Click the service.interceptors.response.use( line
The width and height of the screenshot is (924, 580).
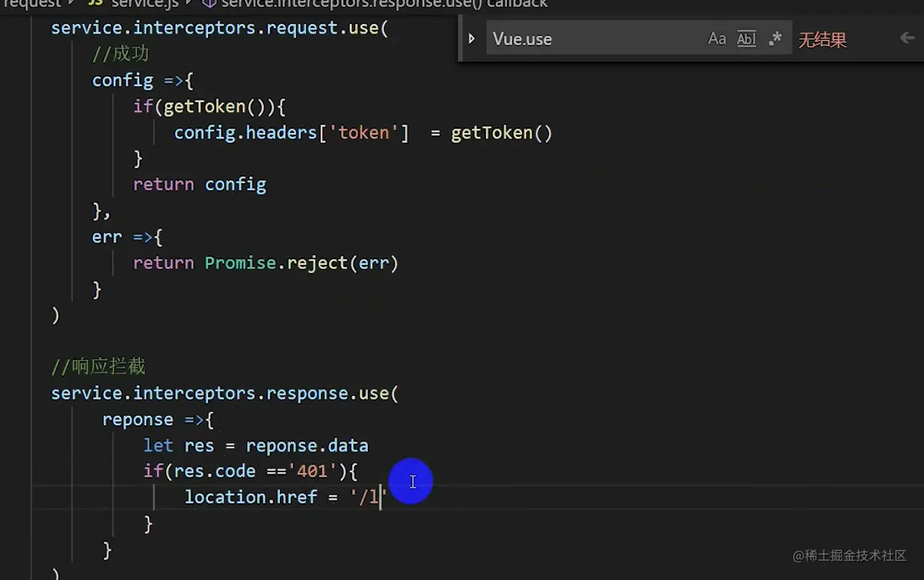225,393
